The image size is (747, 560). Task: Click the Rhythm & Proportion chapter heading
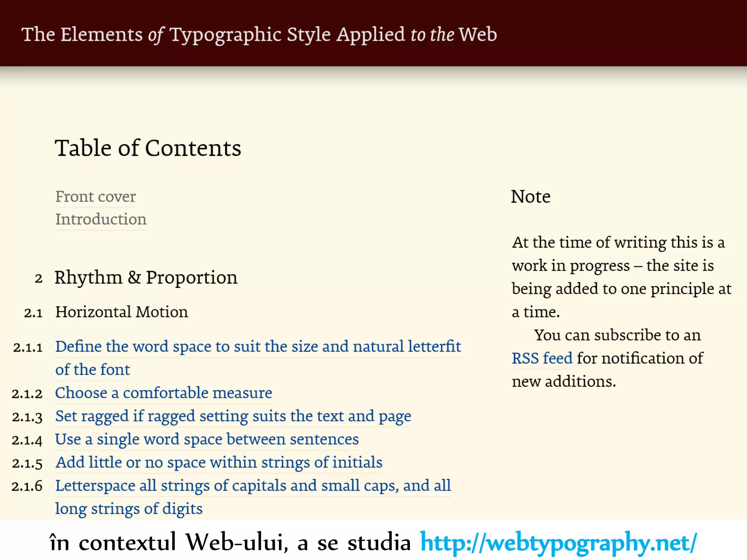coord(146,278)
